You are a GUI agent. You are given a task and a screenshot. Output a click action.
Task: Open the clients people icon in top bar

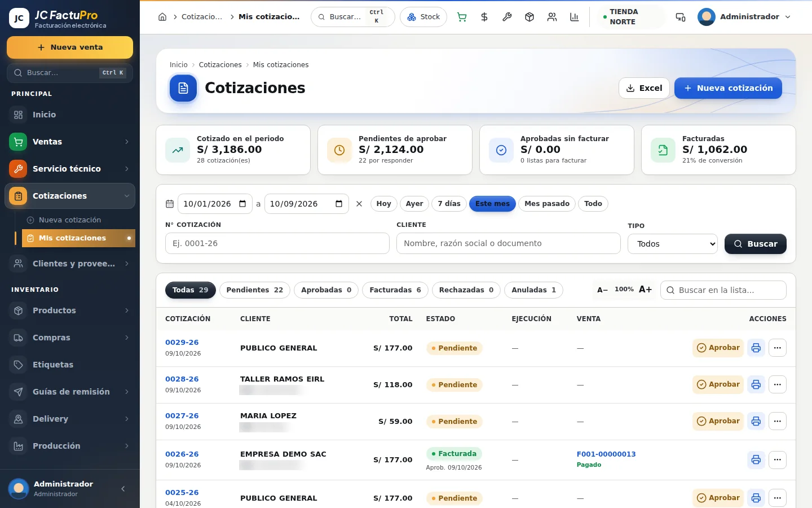[552, 17]
